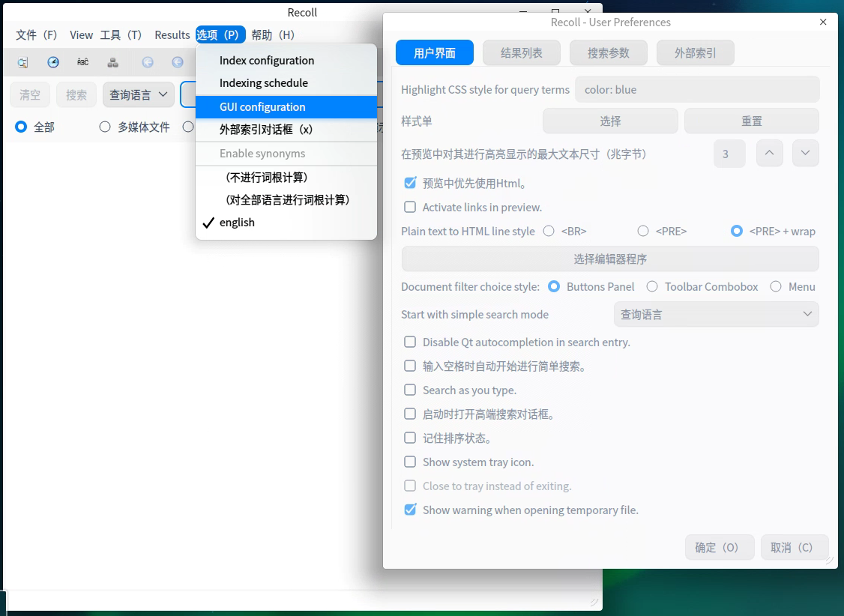The height and width of the screenshot is (616, 844).
Task: Open 帮助 (H) menu
Action: (273, 35)
